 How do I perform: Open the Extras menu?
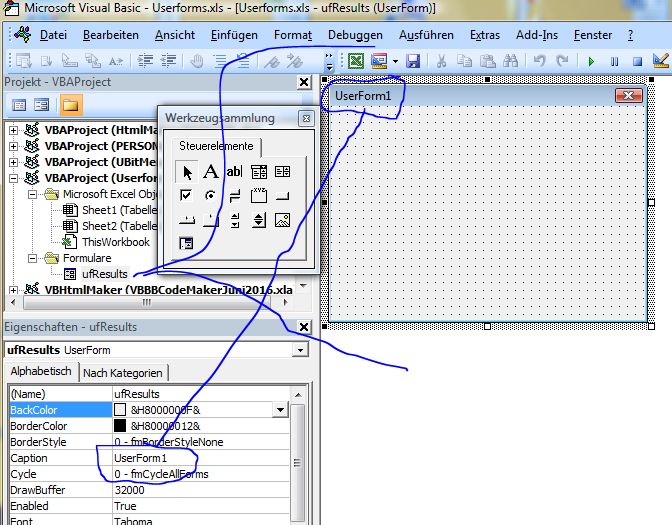(485, 35)
